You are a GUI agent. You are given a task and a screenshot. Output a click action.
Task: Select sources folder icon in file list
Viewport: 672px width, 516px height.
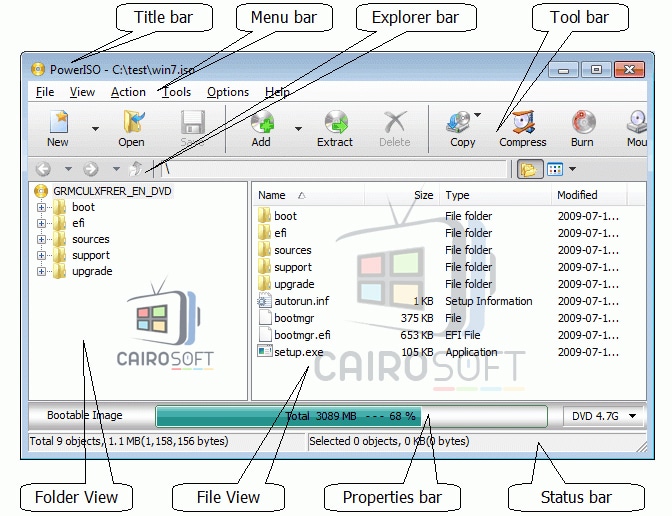264,250
